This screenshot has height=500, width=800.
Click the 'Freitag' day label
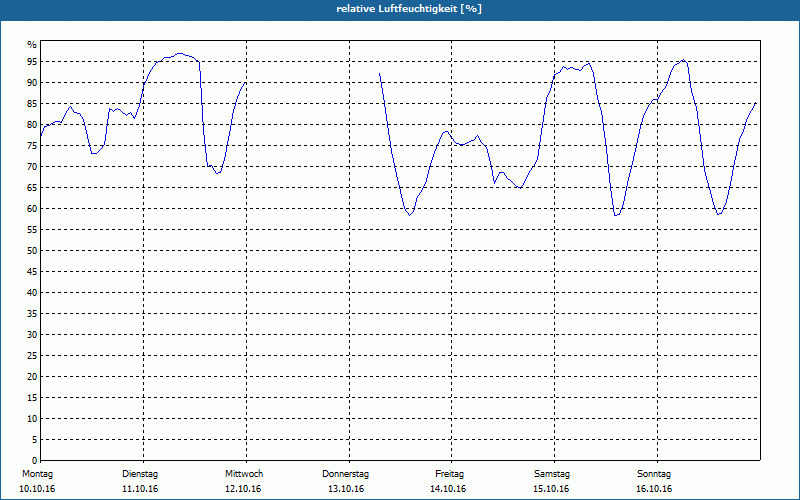pos(449,474)
